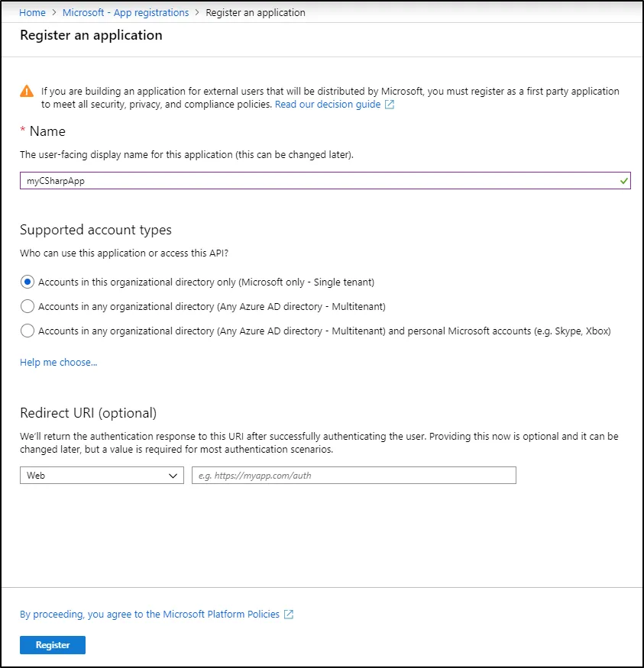
Task: Open the Web platform type dropdown
Action: [102, 476]
